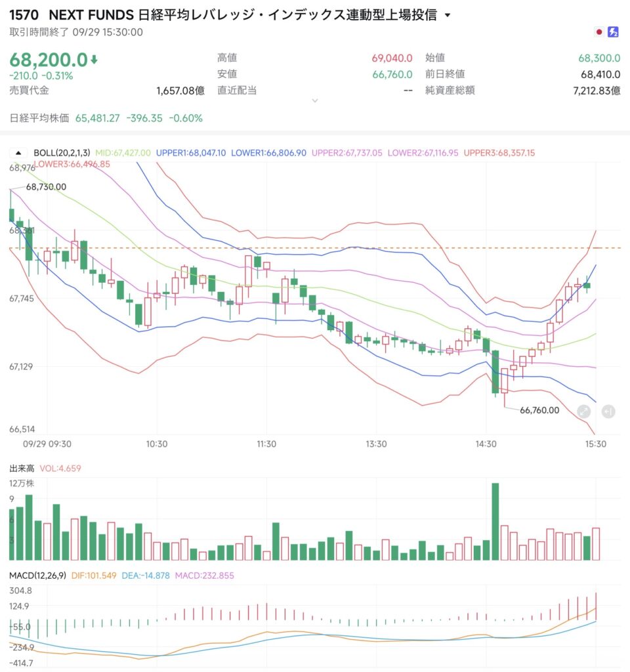The image size is (630, 672).
Task: Tap the 日経平均株価 index quote row
Action: point(106,118)
